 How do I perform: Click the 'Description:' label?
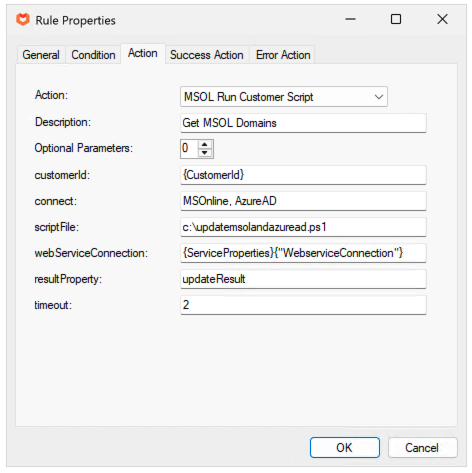(x=63, y=122)
